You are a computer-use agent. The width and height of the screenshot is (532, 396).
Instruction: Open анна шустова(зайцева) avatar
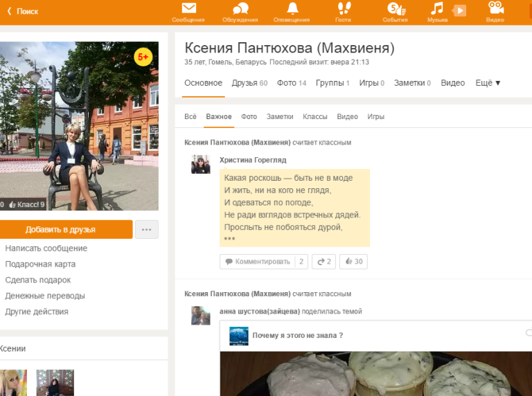pos(200,315)
